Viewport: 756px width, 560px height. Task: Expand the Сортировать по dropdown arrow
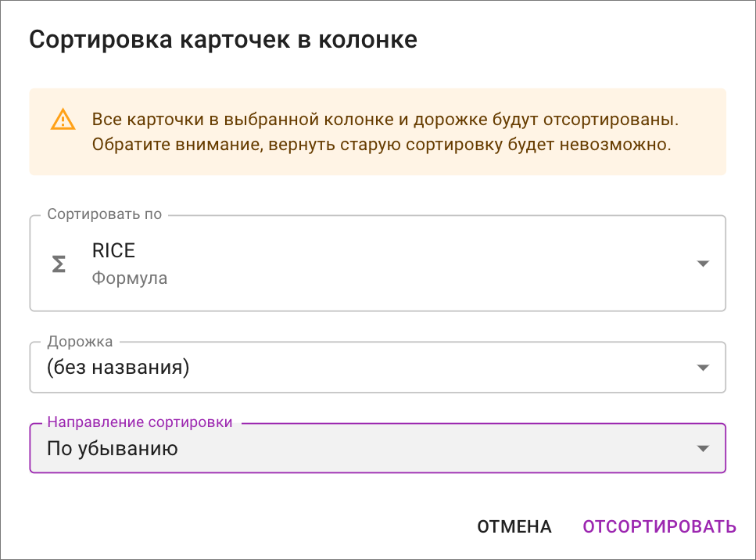point(703,264)
